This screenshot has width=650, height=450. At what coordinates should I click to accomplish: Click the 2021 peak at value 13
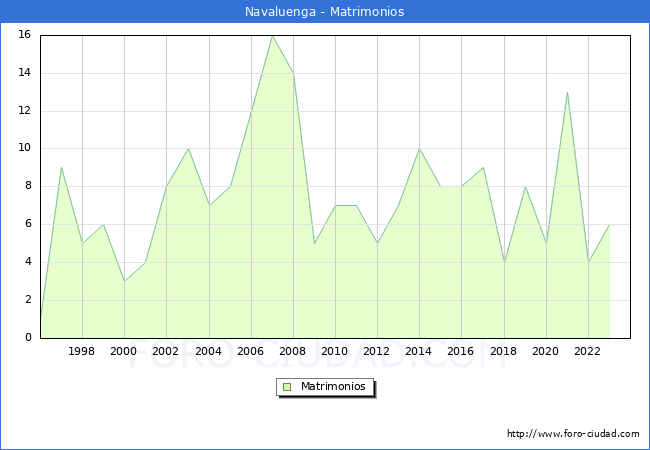pos(567,92)
